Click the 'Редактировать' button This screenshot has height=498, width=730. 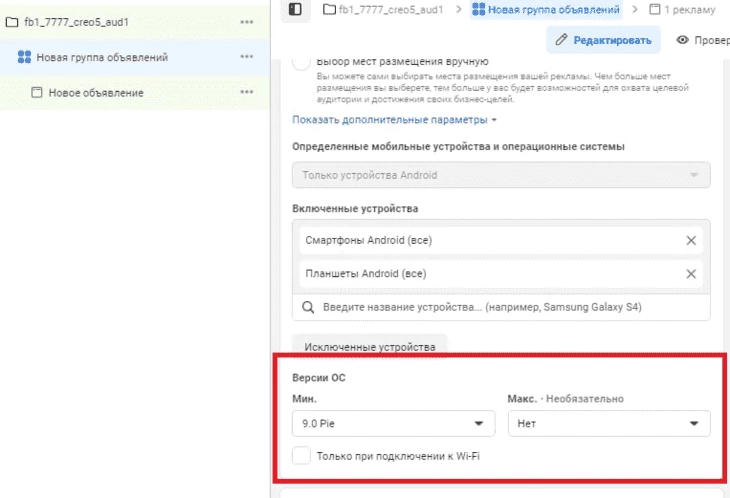pyautogui.click(x=603, y=40)
